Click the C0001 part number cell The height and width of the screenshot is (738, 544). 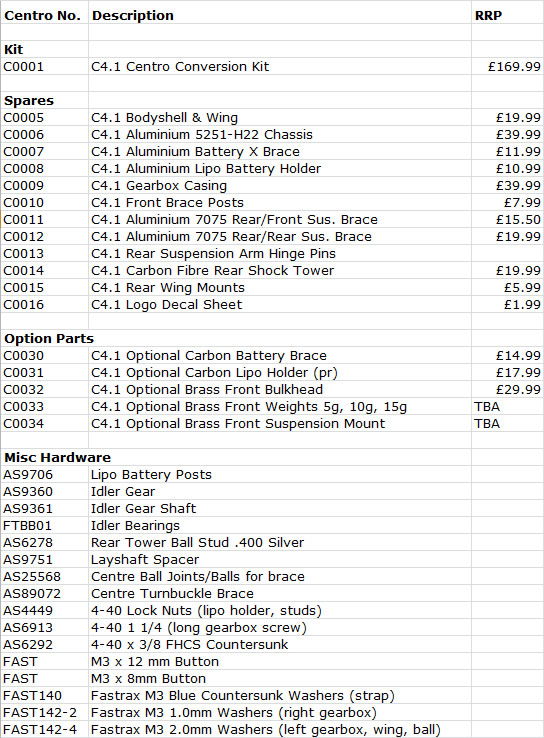point(44,66)
